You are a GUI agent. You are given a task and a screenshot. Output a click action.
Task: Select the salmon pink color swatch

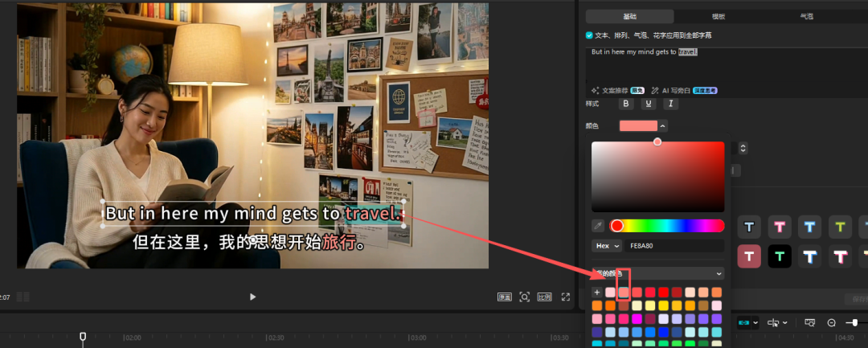click(623, 292)
